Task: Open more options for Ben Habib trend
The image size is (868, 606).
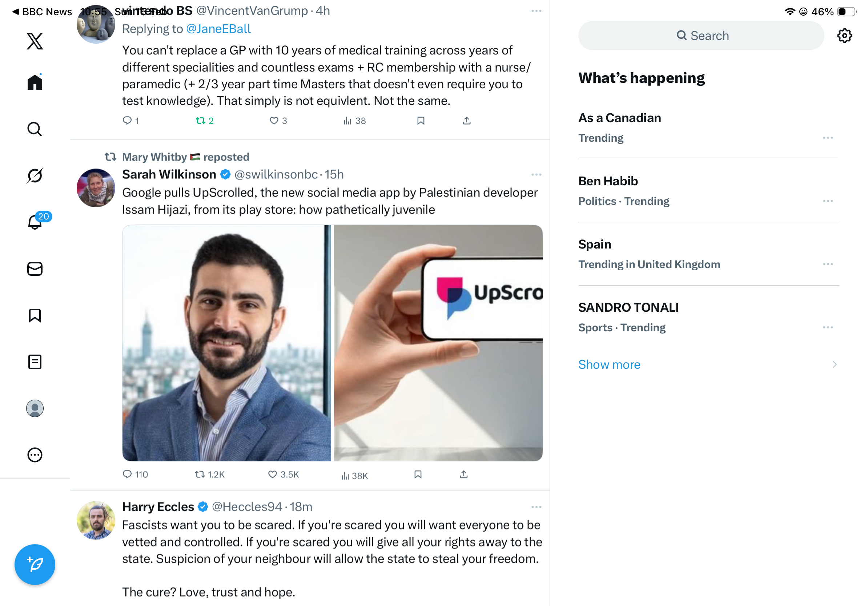Action: tap(828, 201)
